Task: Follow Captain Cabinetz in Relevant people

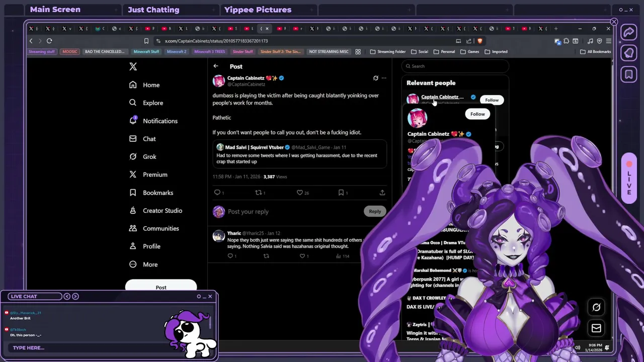Action: pyautogui.click(x=492, y=100)
